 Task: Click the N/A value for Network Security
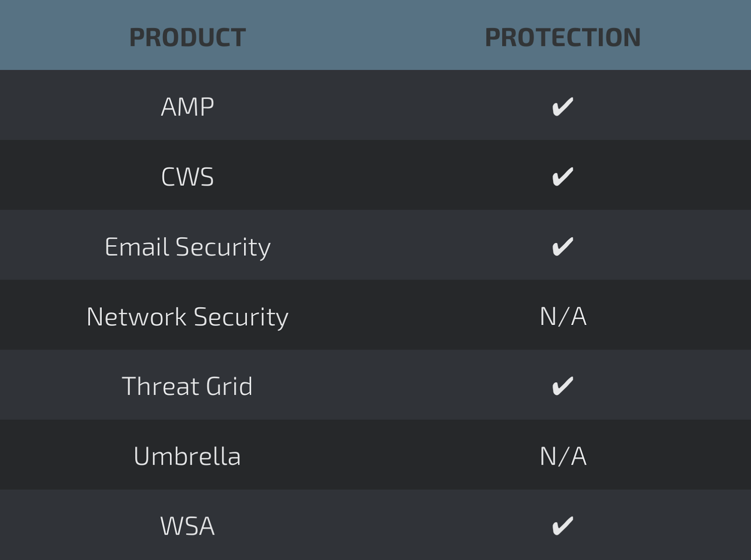(563, 317)
